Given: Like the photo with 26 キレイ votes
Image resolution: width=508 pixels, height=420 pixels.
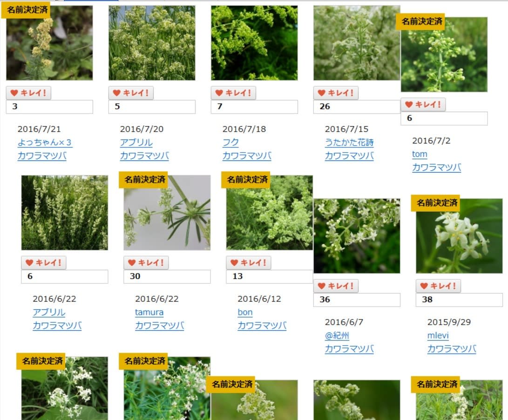Looking at the screenshot, I should [x=336, y=93].
